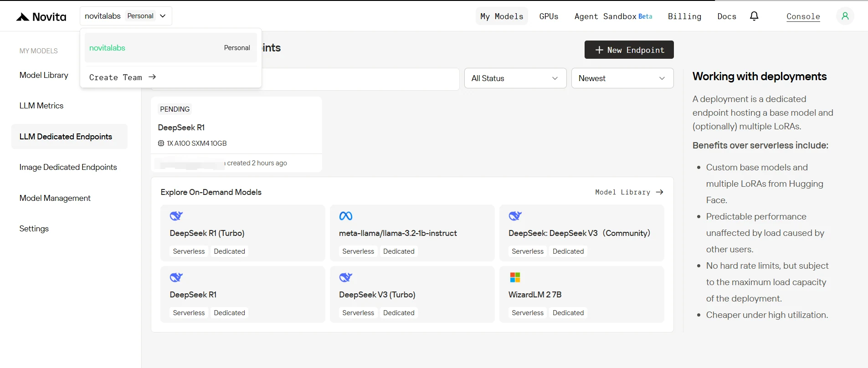This screenshot has height=368, width=868.
Task: Click Microsoft logo on WizardLM 2 7B card
Action: 515,277
